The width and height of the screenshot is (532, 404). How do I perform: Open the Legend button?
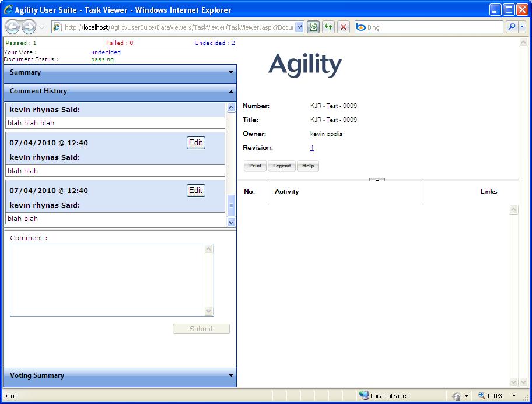pos(282,166)
